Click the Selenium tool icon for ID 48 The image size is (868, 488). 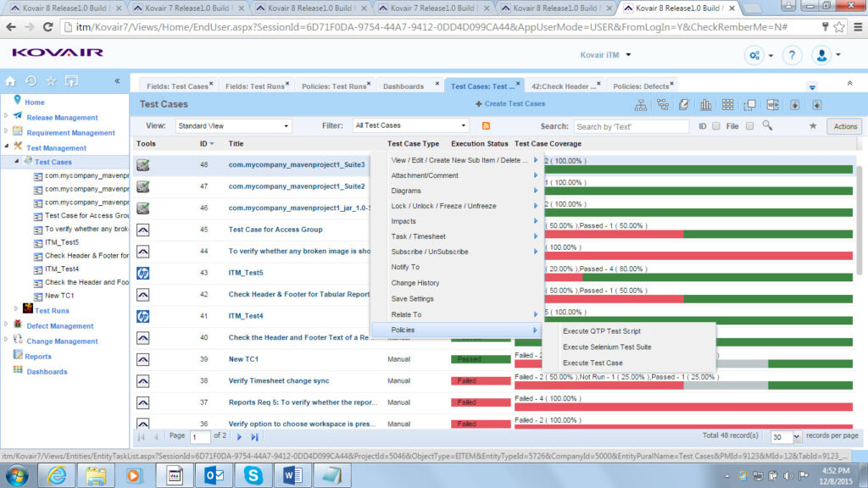coord(143,164)
